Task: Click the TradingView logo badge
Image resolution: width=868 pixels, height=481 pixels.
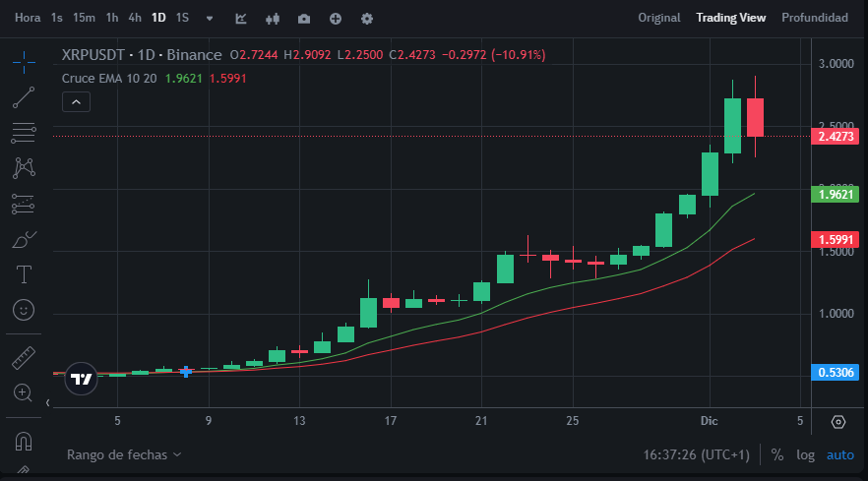Action: pyautogui.click(x=82, y=379)
